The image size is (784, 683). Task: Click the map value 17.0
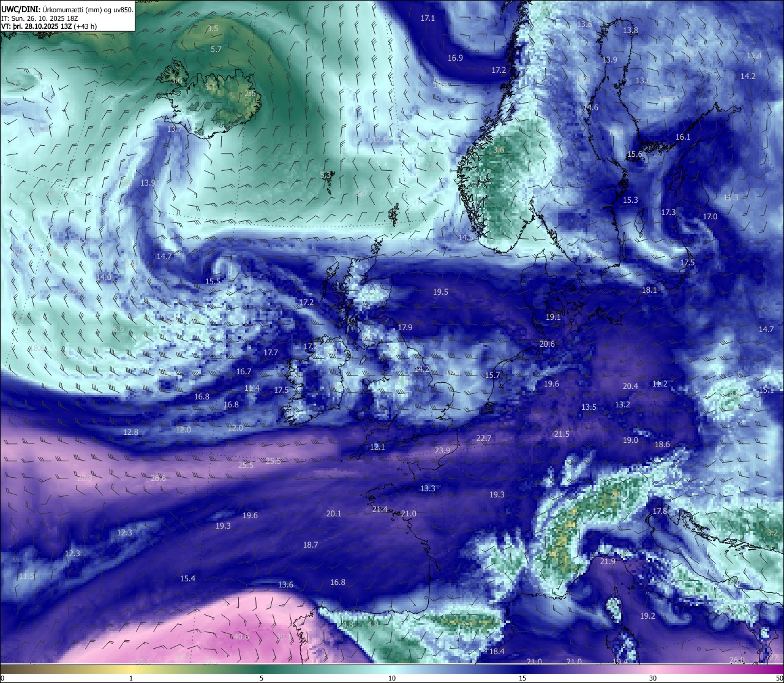[x=710, y=217]
